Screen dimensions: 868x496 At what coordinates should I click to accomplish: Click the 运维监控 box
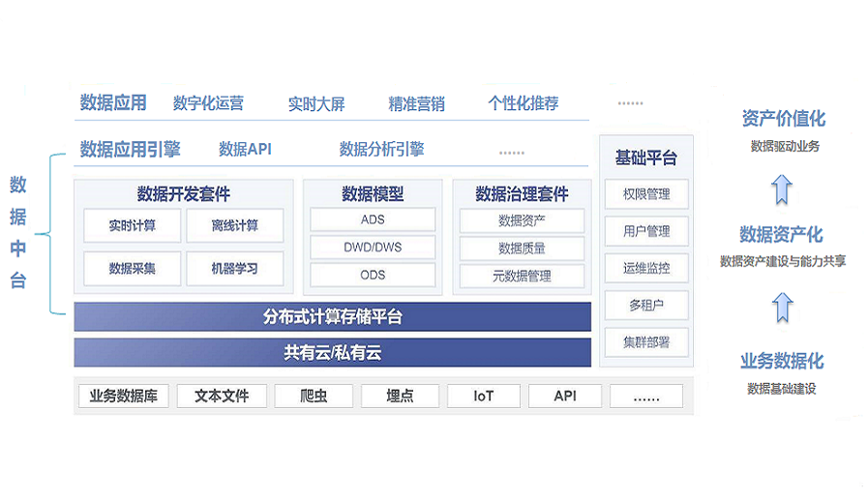pyautogui.click(x=646, y=268)
